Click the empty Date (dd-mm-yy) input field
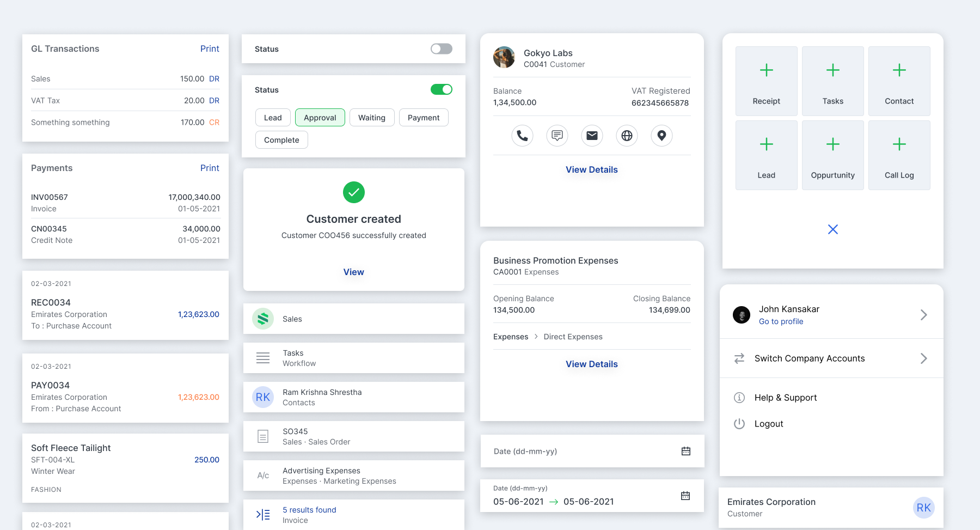The width and height of the screenshot is (980, 530). point(592,451)
